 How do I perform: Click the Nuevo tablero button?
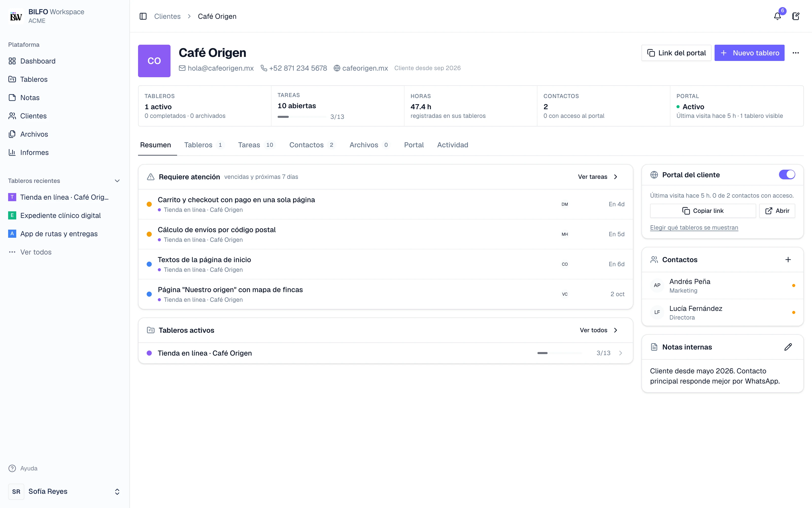[x=749, y=53]
